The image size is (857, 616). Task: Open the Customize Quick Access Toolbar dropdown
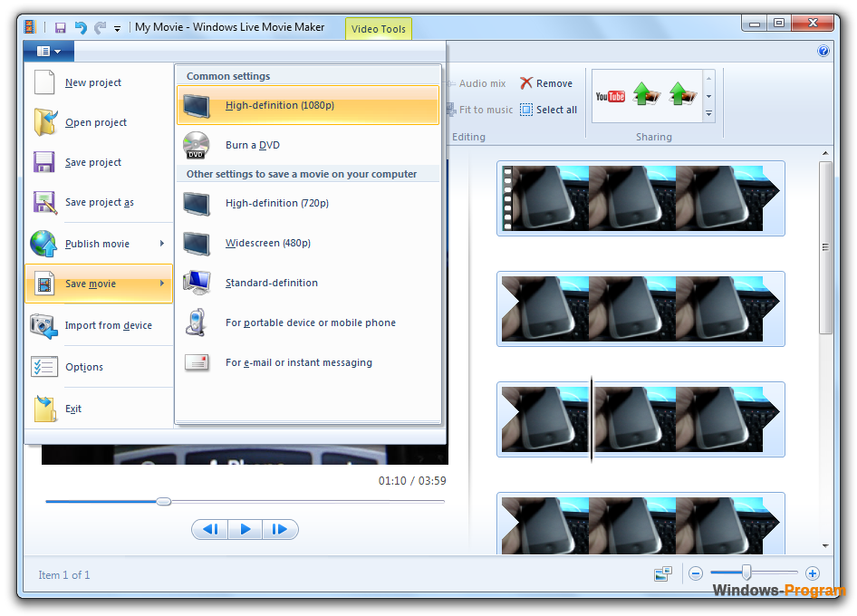117,28
